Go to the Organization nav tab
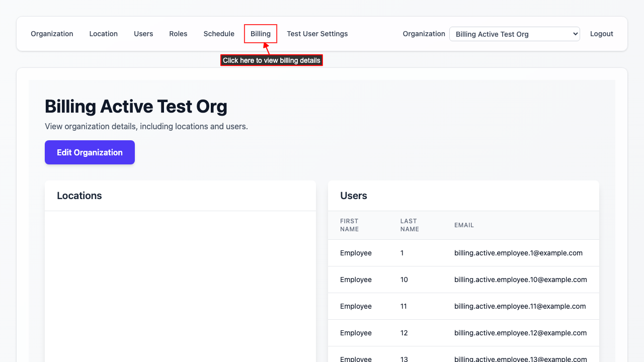 click(52, 34)
